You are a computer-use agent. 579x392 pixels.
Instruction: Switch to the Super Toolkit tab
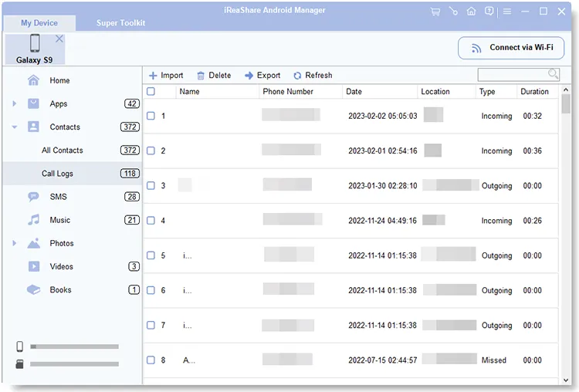coord(120,23)
